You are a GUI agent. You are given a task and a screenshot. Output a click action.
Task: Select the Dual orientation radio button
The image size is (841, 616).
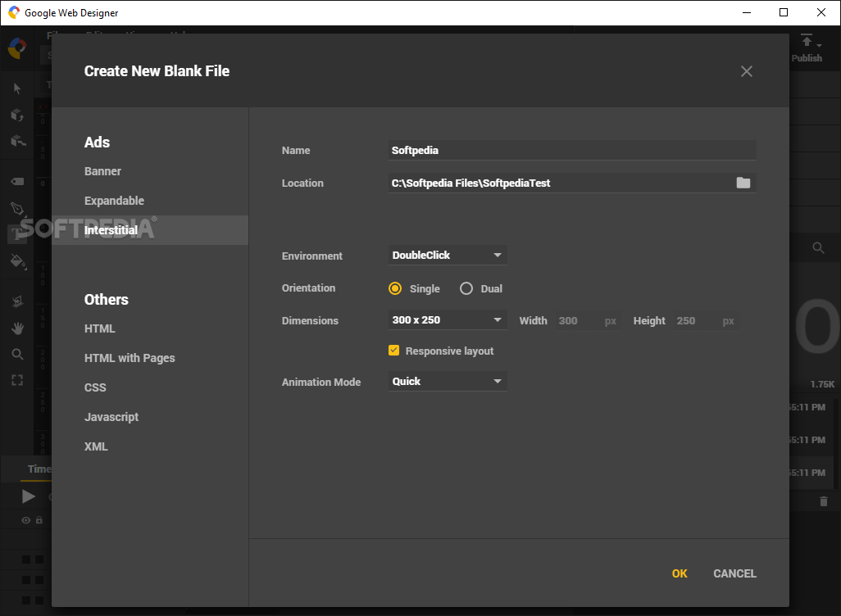(x=466, y=288)
